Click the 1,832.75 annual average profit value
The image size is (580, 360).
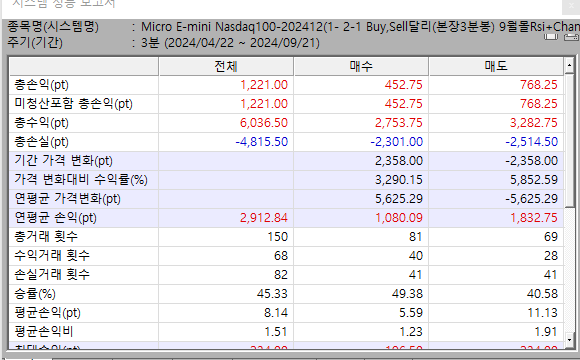[534, 218]
